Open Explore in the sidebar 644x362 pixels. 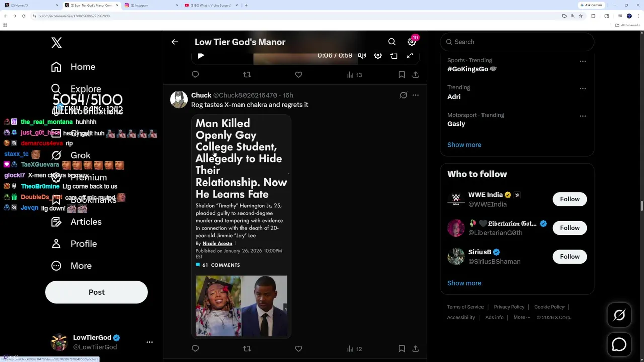76,89
